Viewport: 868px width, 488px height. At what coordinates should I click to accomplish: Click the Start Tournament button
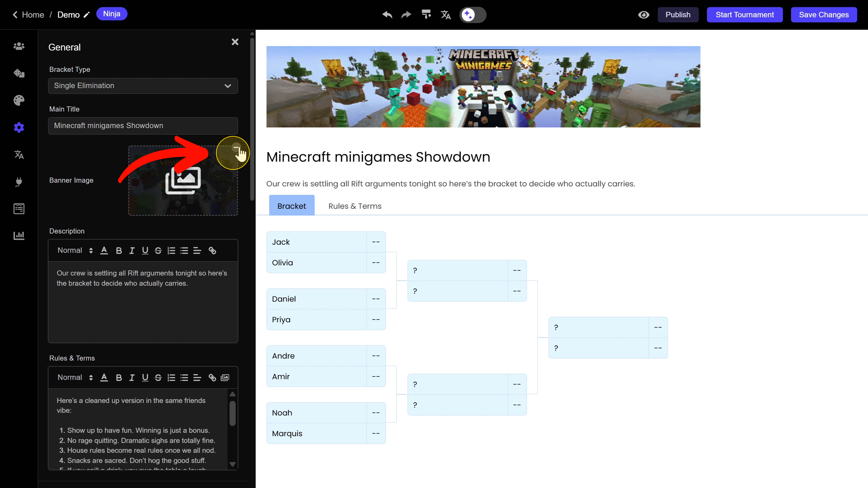745,15
